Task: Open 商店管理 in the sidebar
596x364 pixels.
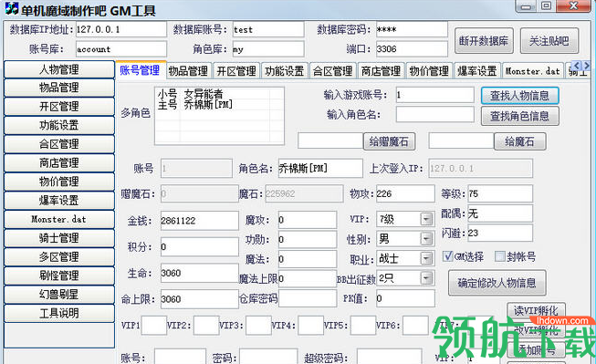Action: [59, 163]
